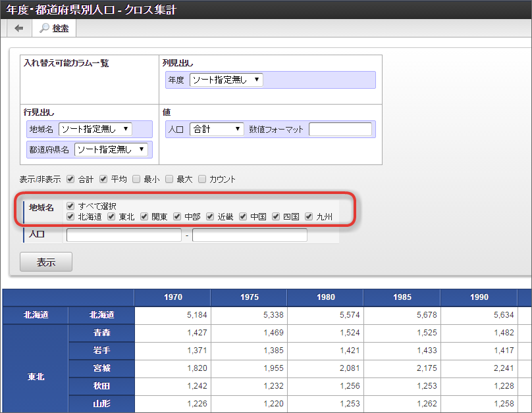Click the 数値フォーマット input field
This screenshot has height=413, width=532.
pos(340,129)
